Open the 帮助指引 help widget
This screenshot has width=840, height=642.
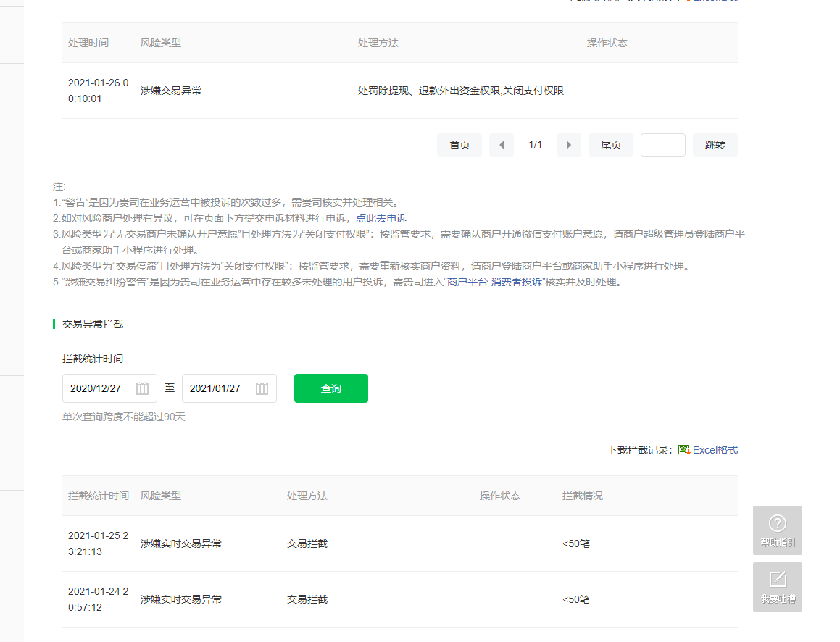coord(778,530)
